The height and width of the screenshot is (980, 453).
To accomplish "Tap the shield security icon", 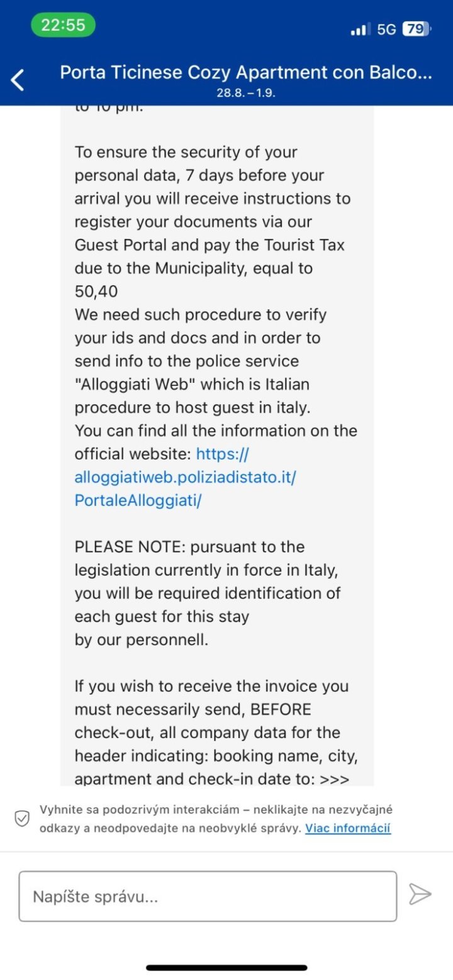I will click(22, 818).
